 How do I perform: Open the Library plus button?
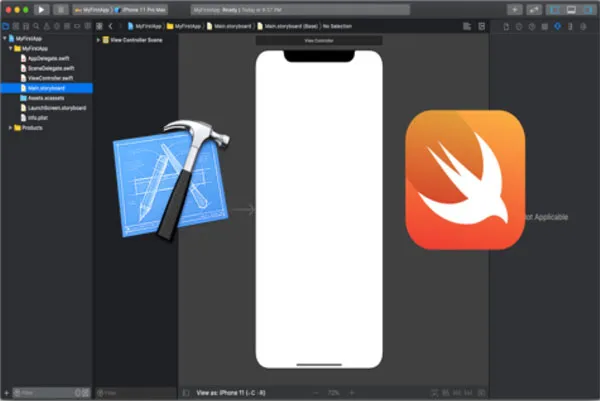coord(515,9)
